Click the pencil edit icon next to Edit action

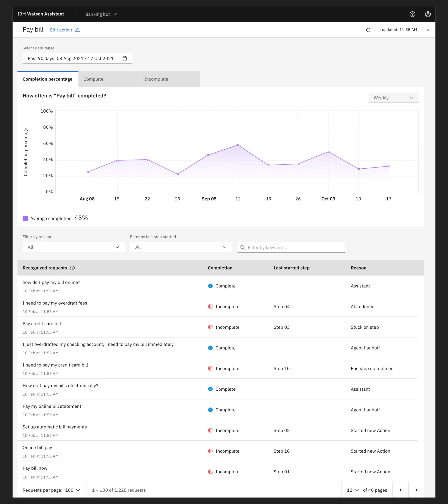pos(77,30)
